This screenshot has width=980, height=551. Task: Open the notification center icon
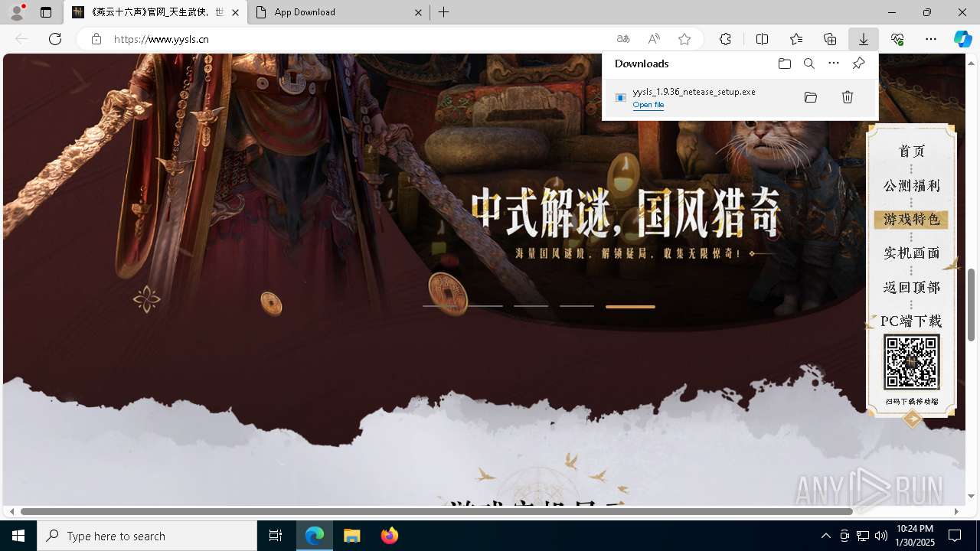955,536
